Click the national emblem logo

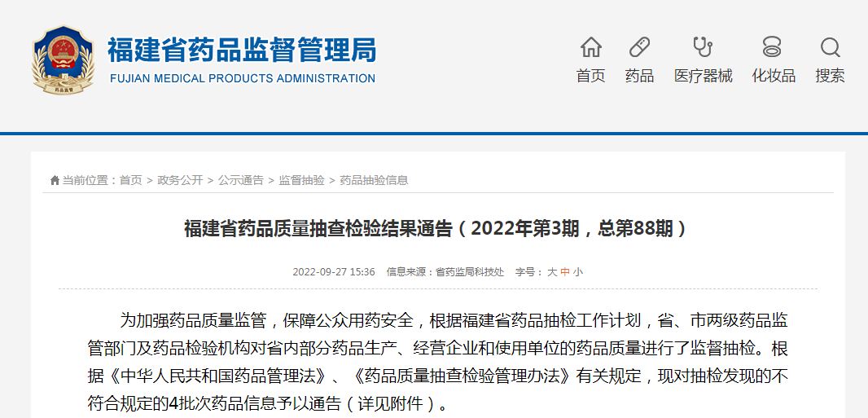63,60
